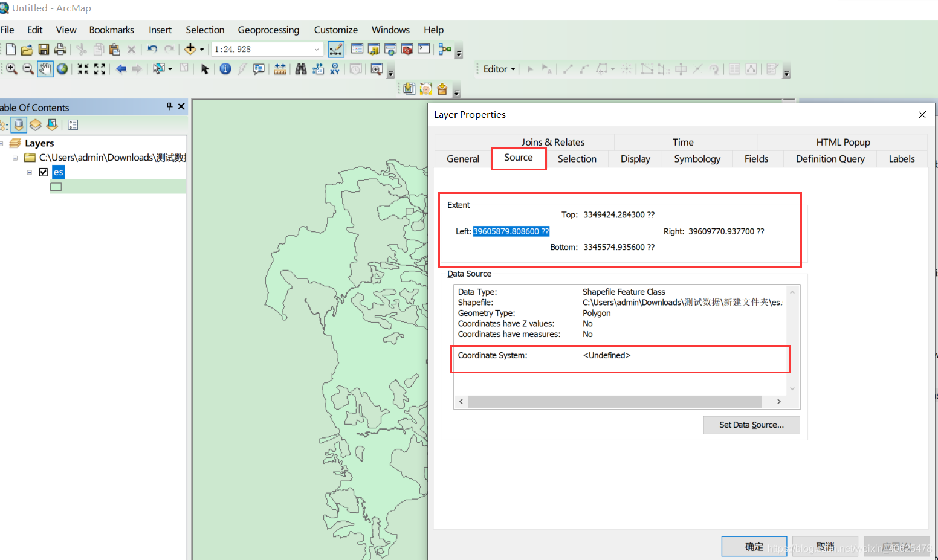Open the Find Route tool icon
Image resolution: width=938 pixels, height=560 pixels.
318,69
